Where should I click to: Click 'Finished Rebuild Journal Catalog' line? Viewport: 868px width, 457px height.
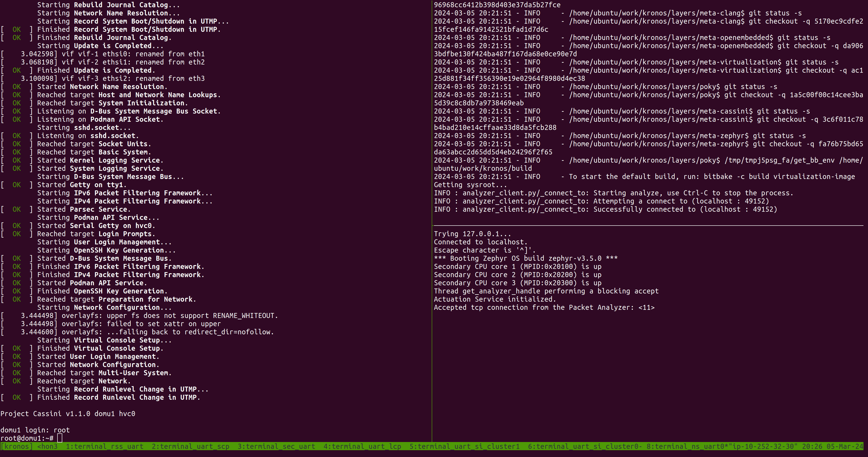point(86,38)
